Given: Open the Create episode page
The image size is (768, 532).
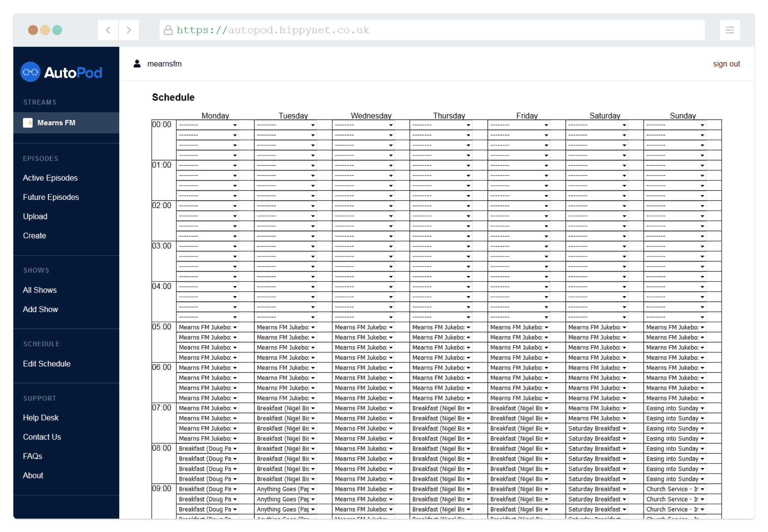Looking at the screenshot, I should tap(34, 235).
